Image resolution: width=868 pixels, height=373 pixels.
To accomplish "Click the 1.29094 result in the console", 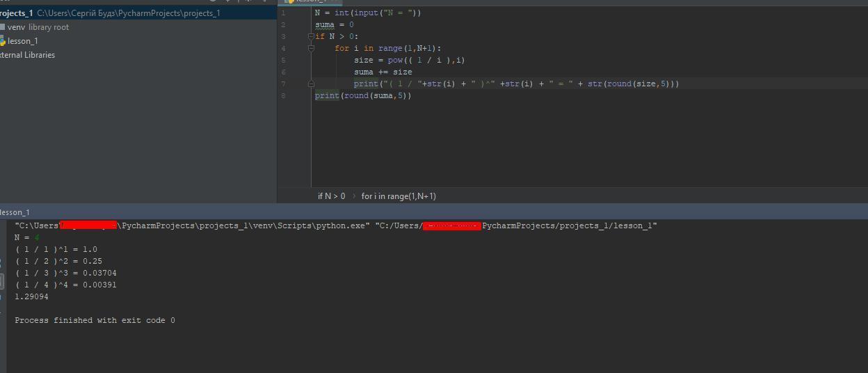I will (31, 296).
